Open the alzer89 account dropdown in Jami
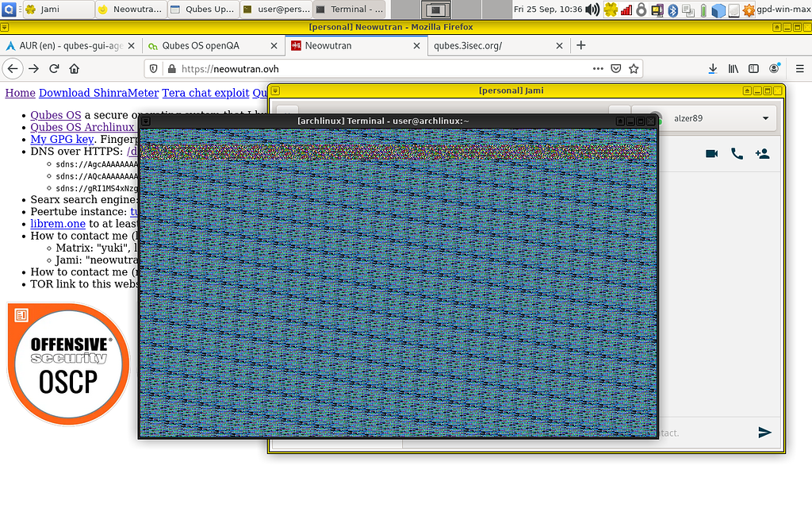 [x=766, y=118]
